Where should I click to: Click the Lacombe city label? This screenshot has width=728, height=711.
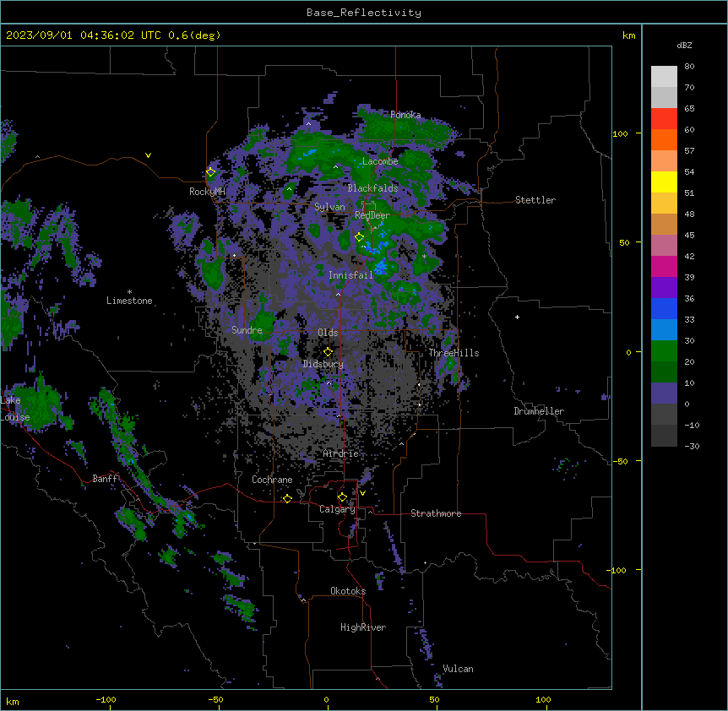click(380, 161)
